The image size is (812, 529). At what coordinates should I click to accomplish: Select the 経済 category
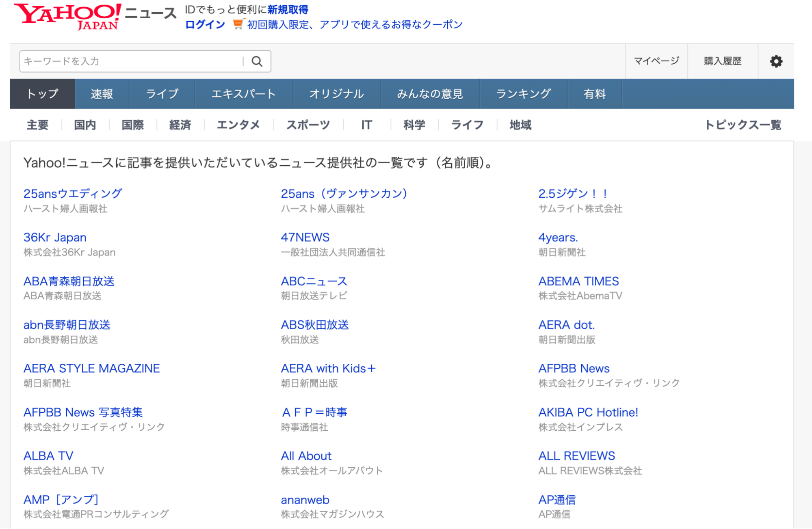point(180,125)
